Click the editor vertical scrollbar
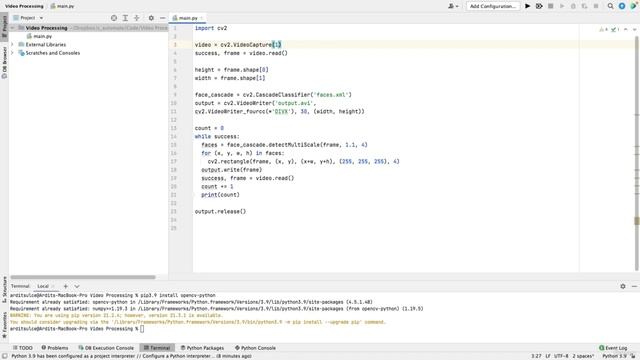The width and height of the screenshot is (640, 360). (x=637, y=153)
